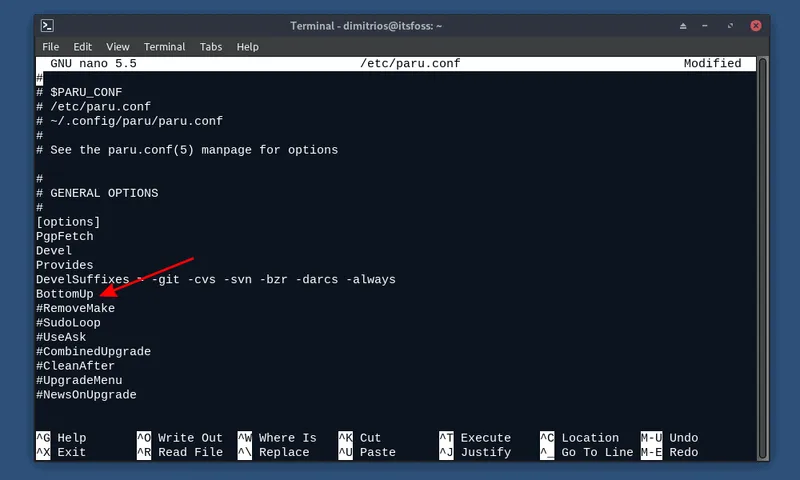Viewport: 800px width, 480px height.
Task: Open the Edit menu
Action: 83,46
